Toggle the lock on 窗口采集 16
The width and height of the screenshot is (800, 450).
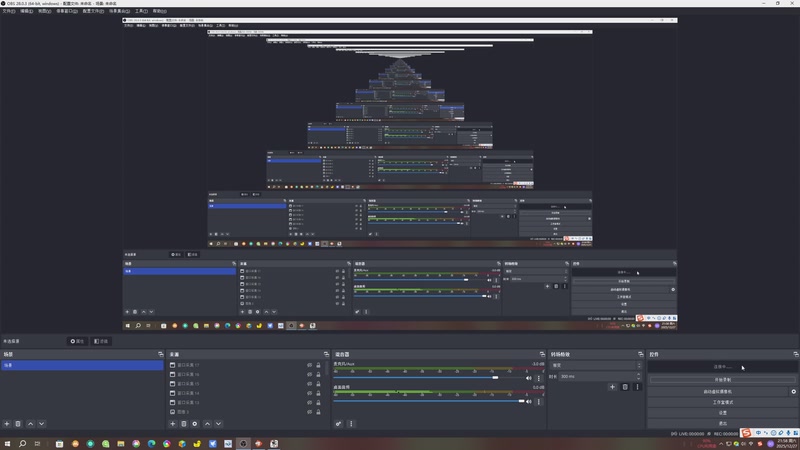[318, 374]
